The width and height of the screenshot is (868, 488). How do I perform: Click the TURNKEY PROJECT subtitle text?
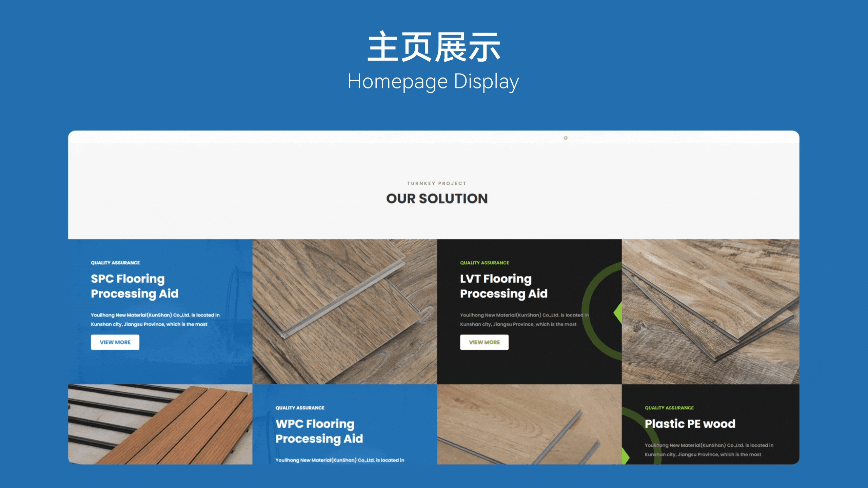[437, 183]
